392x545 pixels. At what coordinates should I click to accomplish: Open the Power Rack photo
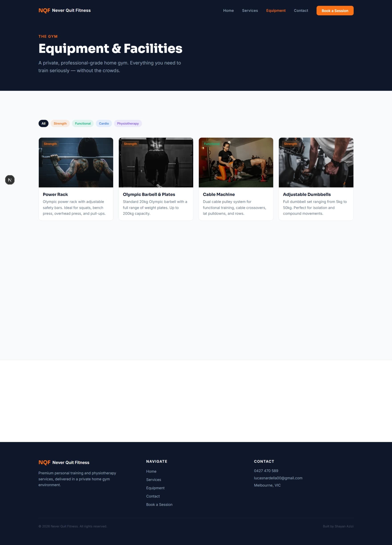coord(76,163)
